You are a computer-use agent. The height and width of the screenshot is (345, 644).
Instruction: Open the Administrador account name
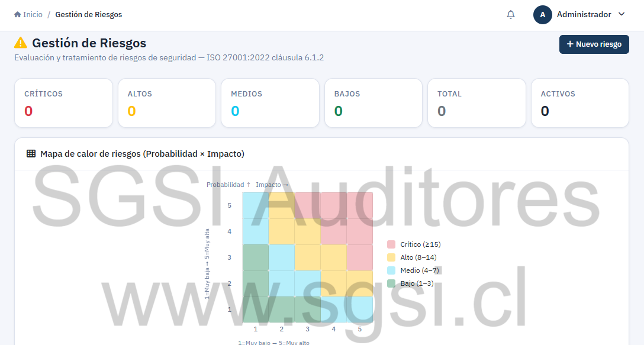click(x=584, y=14)
